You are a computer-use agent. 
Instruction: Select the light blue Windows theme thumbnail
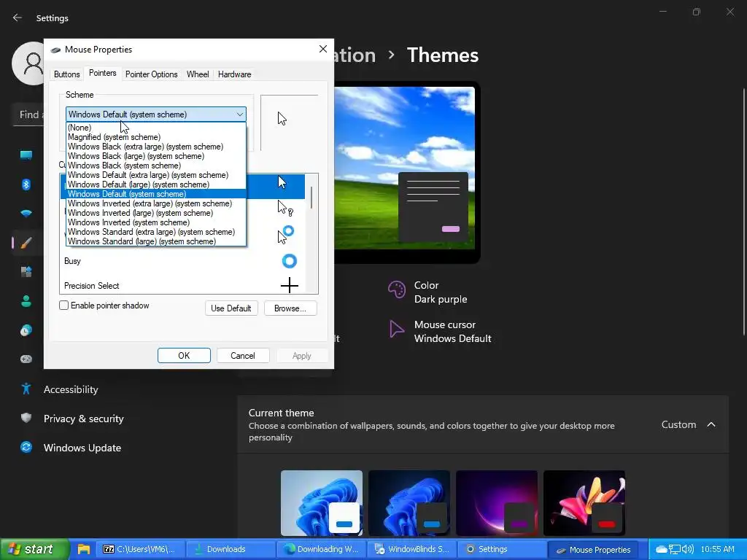tap(322, 503)
